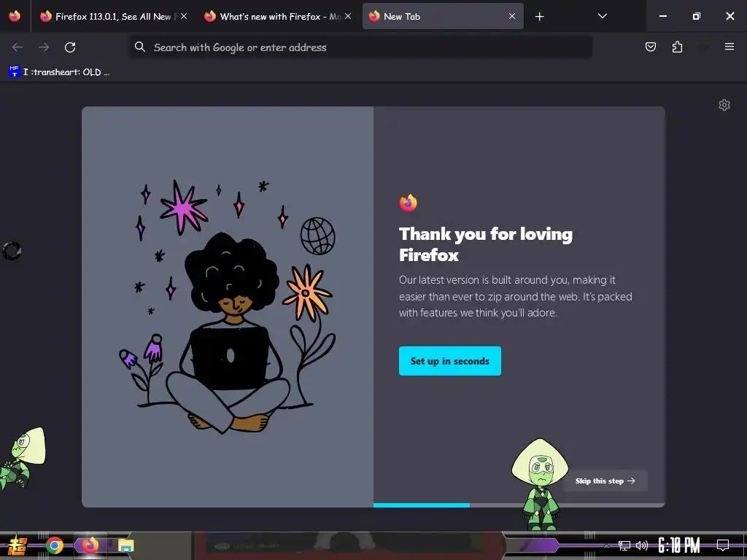
Task: Click the Firefox View icon in tab bar
Action: point(15,16)
